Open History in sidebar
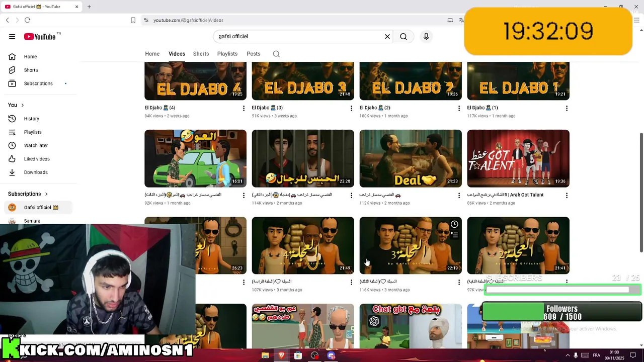Viewport: 644px width, 362px height. [39, 119]
